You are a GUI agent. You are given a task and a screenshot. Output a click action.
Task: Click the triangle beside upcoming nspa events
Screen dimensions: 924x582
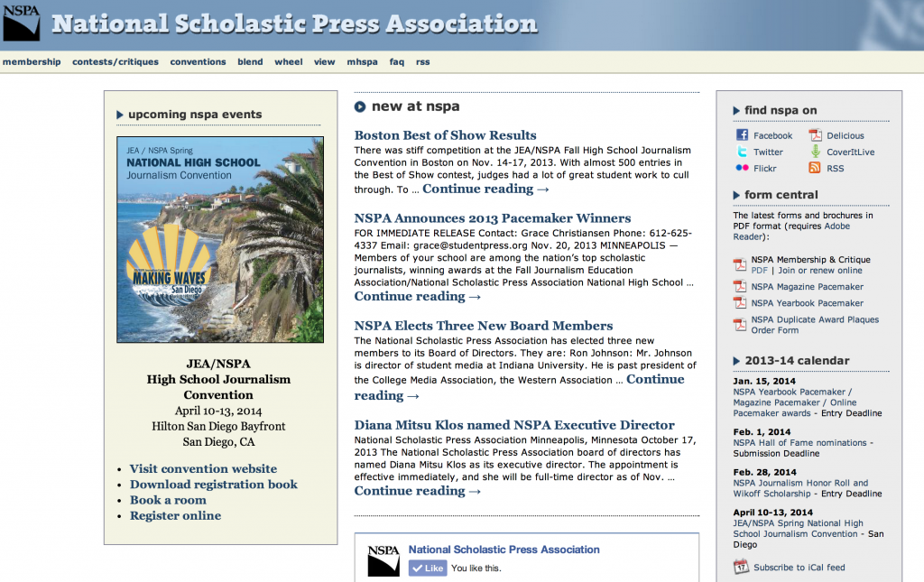pyautogui.click(x=120, y=115)
